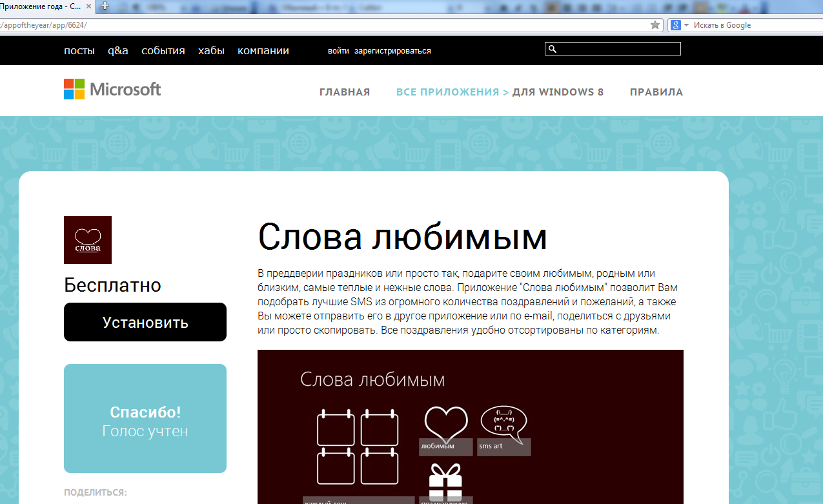Click the Бесплатно price label

(112, 285)
